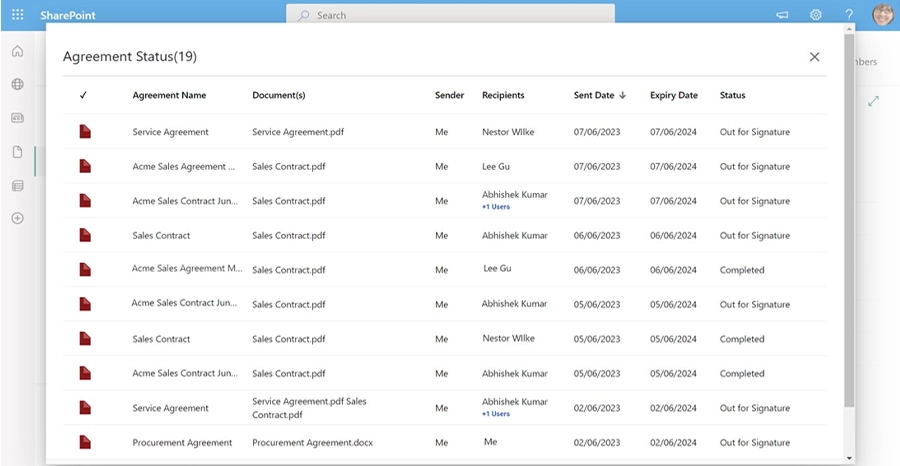Click sent date 06/06/2023 for Sales Contract row
Image resolution: width=900 pixels, height=466 pixels.
tap(597, 235)
